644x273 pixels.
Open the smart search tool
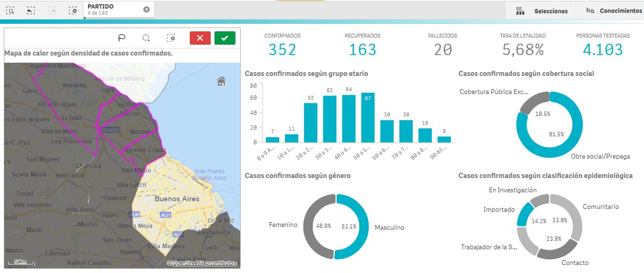pyautogui.click(x=10, y=10)
